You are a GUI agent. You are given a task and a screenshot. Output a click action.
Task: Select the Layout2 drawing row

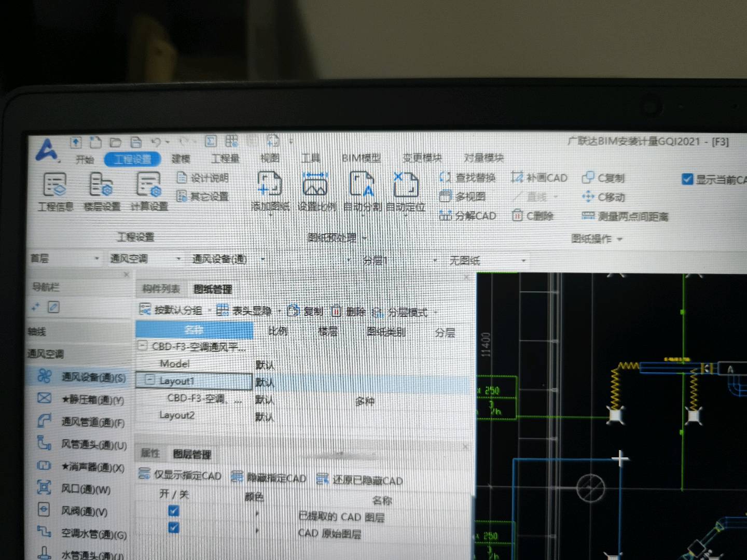[303, 416]
